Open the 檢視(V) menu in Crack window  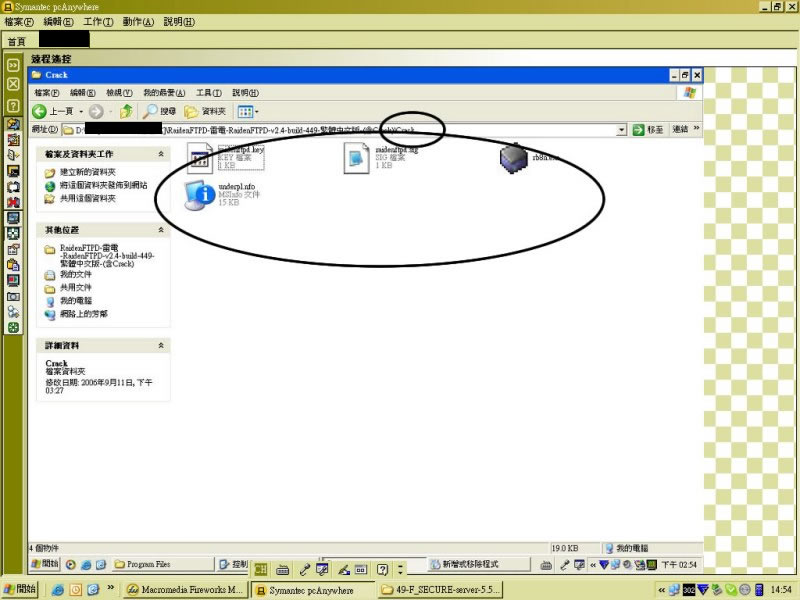[x=119, y=93]
